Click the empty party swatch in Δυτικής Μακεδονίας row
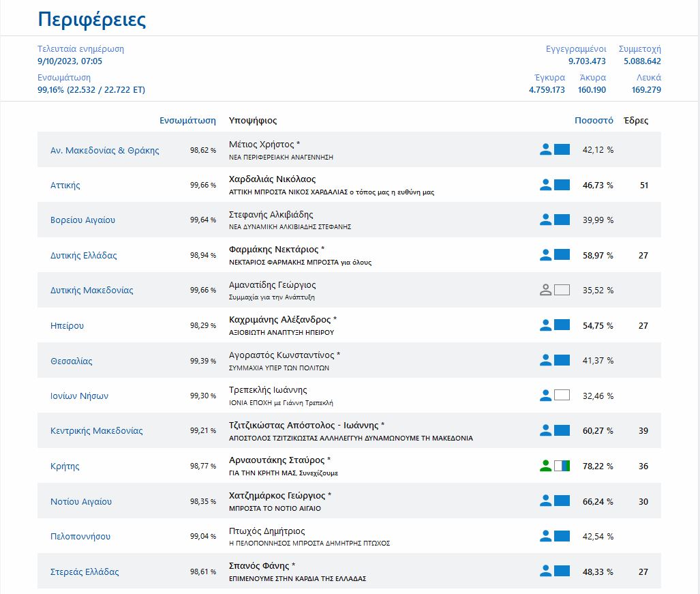 click(562, 290)
